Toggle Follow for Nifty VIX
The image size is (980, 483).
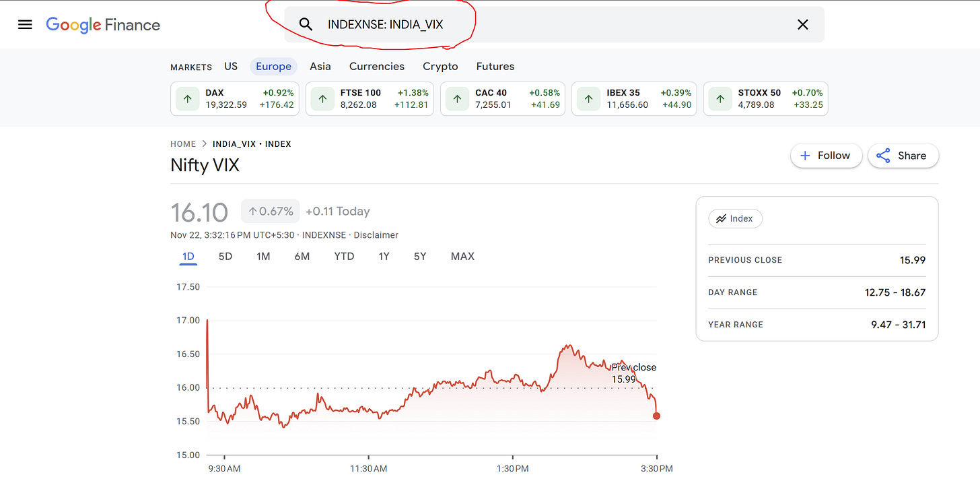[826, 156]
